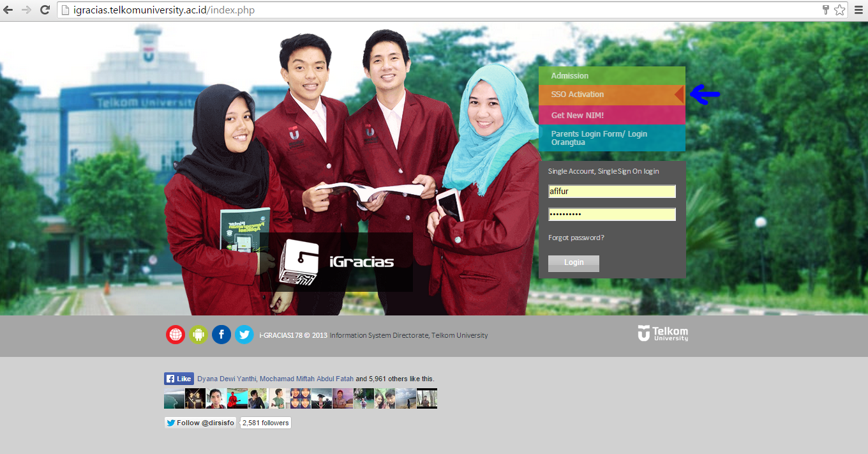Viewport: 868px width, 454px height.
Task: Click Follow @dirsisfo Twitter button
Action: click(x=200, y=423)
